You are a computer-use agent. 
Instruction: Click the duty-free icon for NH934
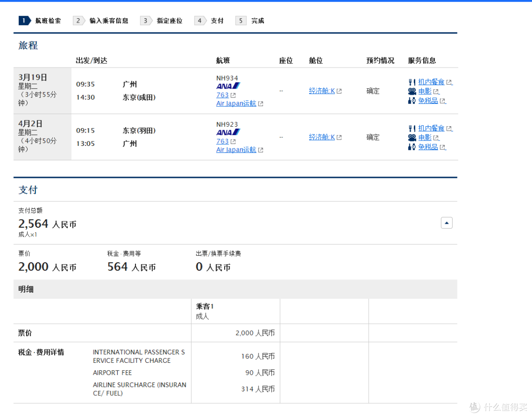point(412,101)
